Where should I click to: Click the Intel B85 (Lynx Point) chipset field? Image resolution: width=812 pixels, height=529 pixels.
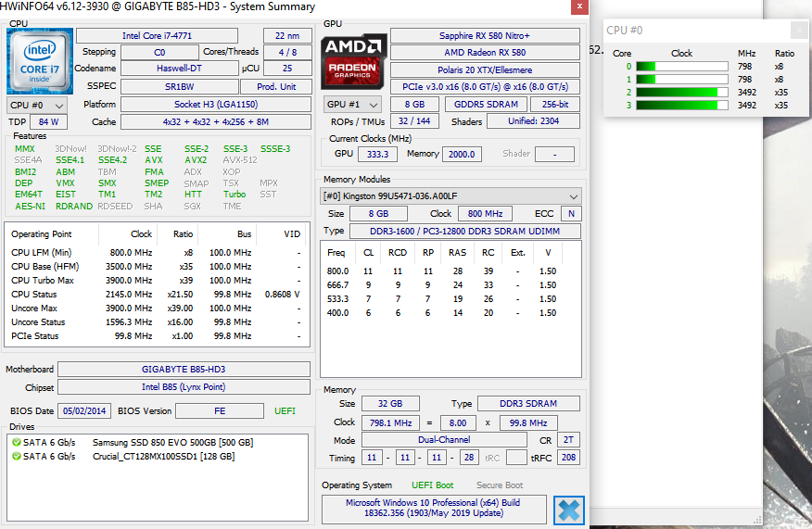pos(184,387)
